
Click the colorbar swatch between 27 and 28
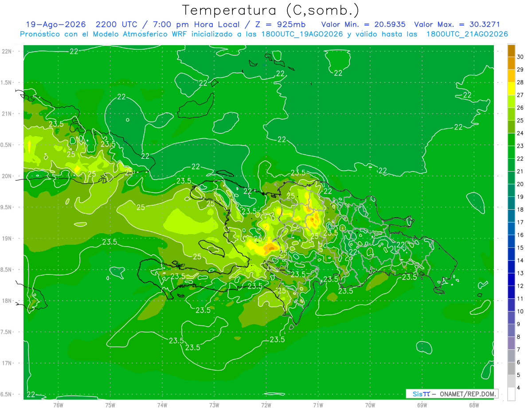click(511, 89)
